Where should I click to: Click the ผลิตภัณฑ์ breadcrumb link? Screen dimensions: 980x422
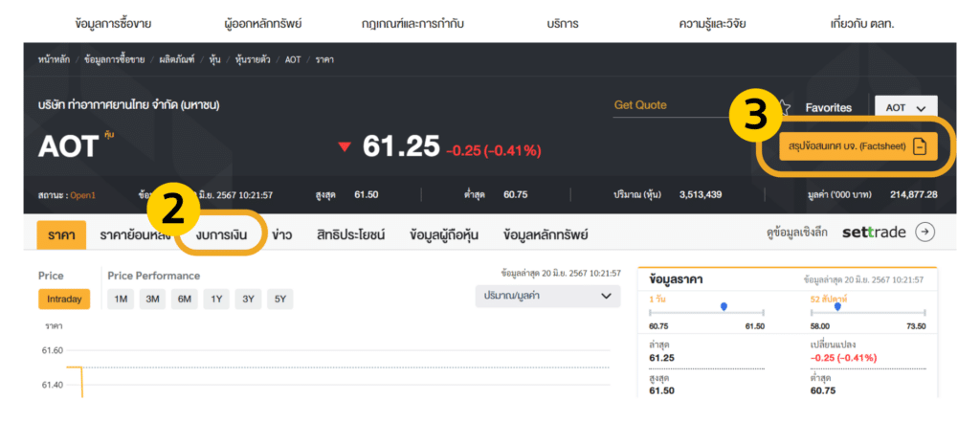[x=177, y=60]
